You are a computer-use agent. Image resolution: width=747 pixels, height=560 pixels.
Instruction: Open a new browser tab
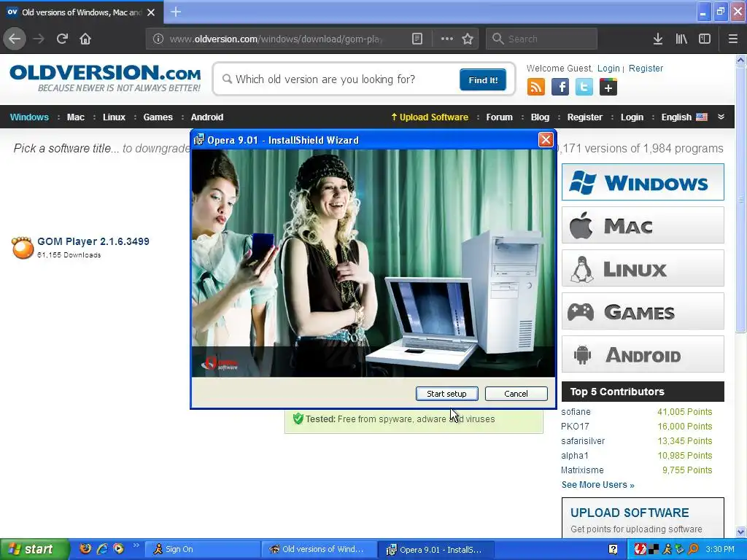176,12
